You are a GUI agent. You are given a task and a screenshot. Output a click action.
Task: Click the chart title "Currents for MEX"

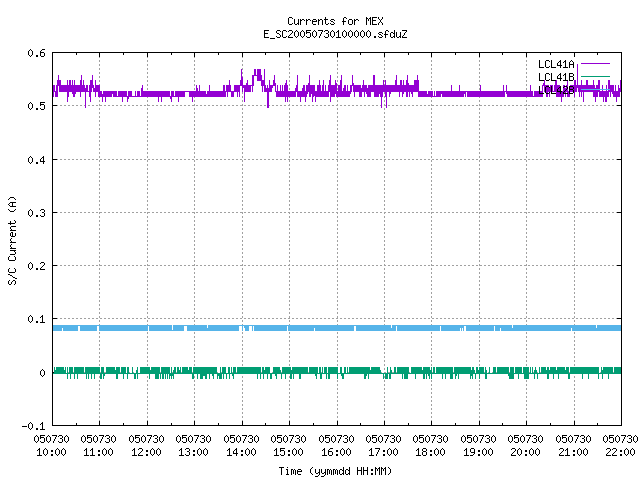pyautogui.click(x=335, y=21)
